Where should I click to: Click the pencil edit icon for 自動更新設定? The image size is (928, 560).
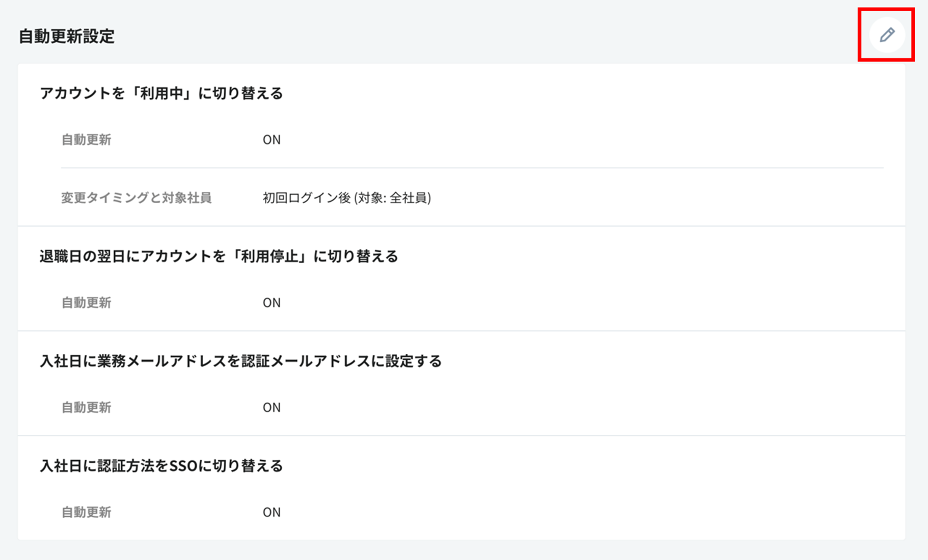(887, 35)
